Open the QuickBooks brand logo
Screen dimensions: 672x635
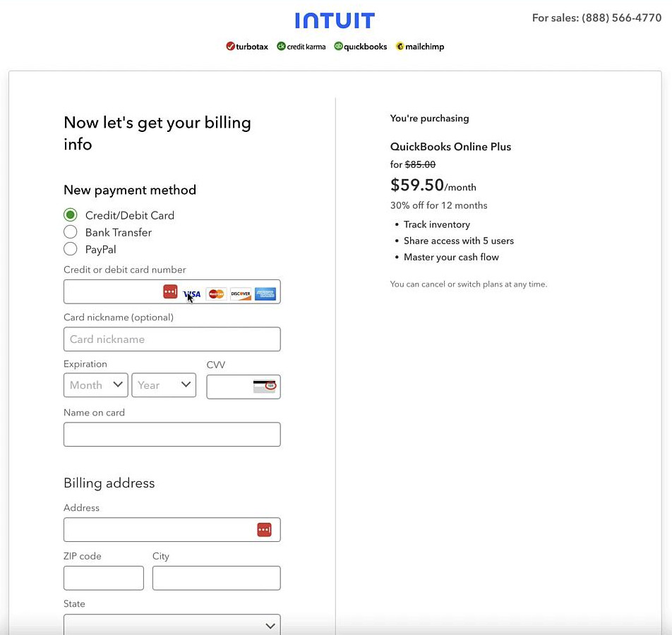(x=361, y=47)
